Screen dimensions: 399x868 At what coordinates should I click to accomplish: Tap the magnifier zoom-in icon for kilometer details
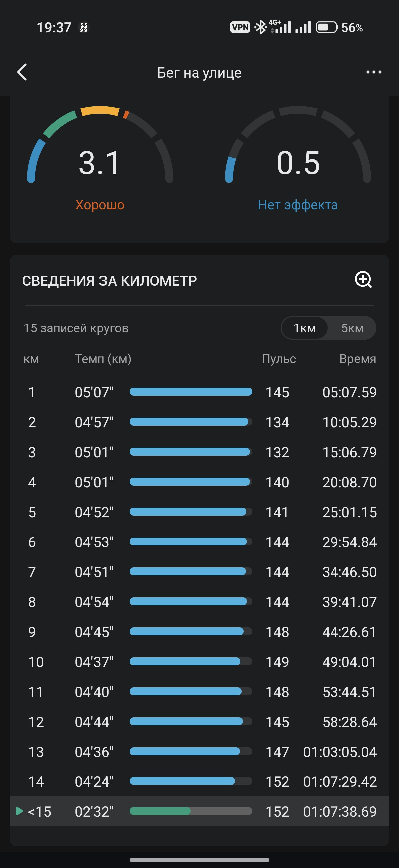(363, 279)
